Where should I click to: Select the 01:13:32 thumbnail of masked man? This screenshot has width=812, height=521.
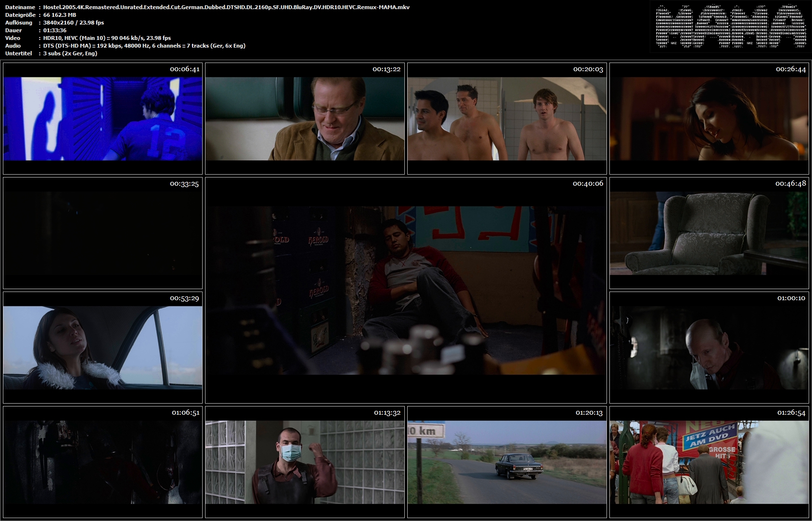(305, 462)
